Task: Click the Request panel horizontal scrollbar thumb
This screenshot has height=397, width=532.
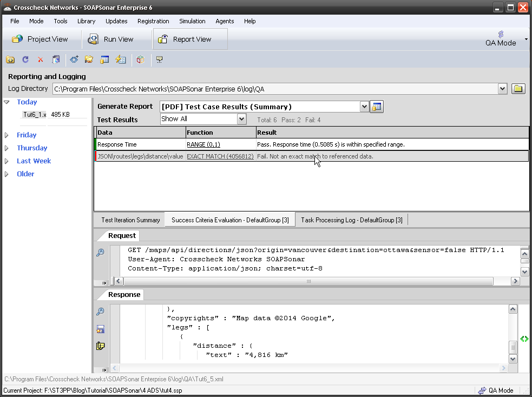Action: [x=308, y=281]
